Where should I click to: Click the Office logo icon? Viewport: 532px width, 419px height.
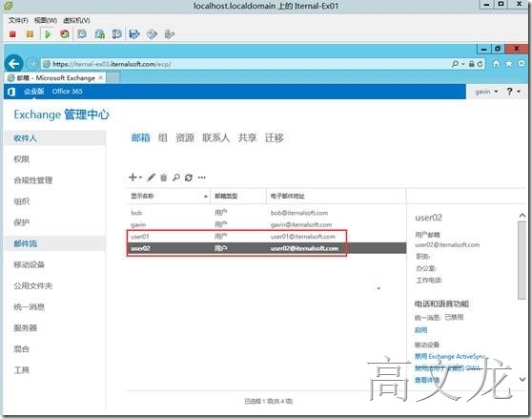pos(11,92)
